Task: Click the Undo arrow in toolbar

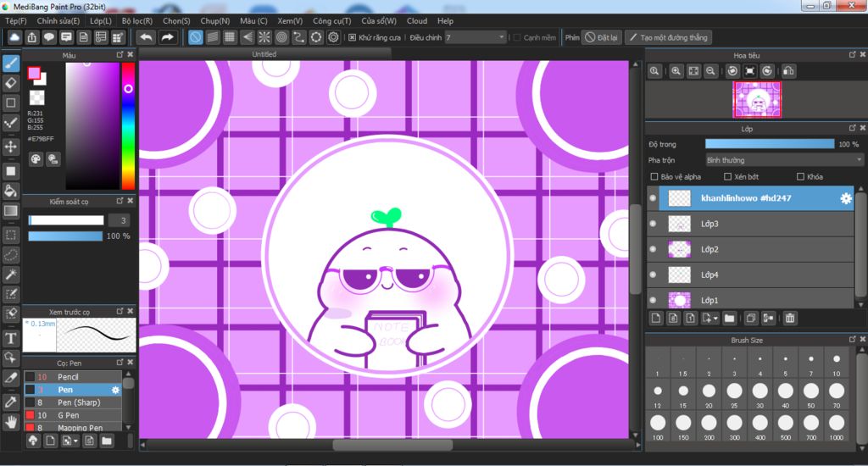Action: (146, 37)
